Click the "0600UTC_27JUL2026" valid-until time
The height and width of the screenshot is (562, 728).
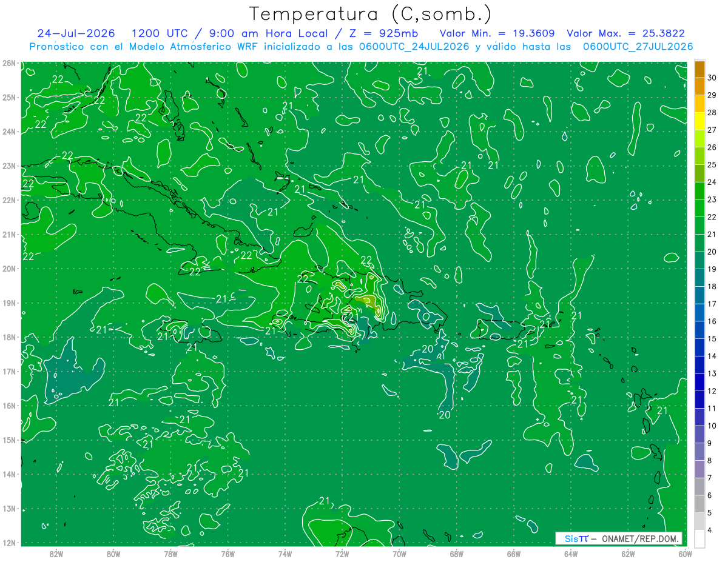tap(638, 47)
